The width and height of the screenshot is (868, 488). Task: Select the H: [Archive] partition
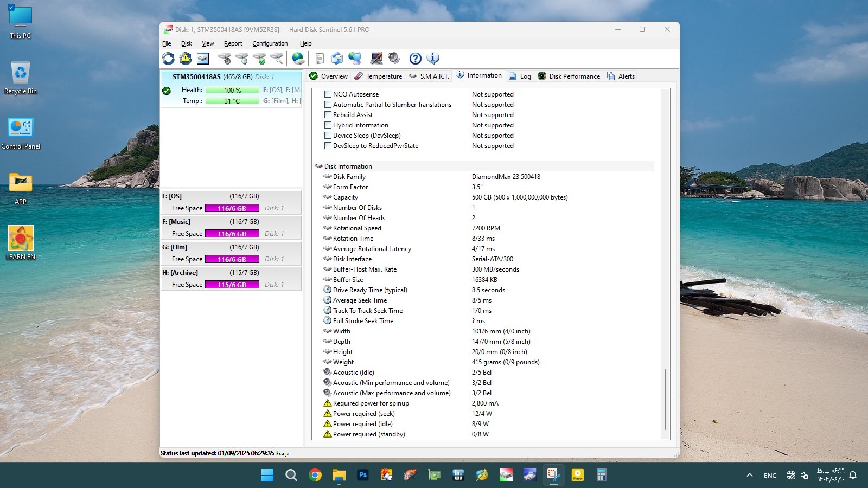tap(231, 279)
